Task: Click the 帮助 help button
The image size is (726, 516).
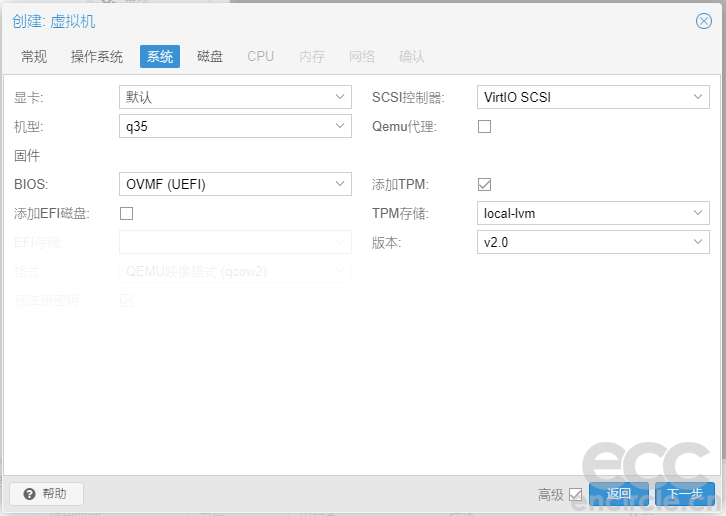Action: pyautogui.click(x=46, y=494)
